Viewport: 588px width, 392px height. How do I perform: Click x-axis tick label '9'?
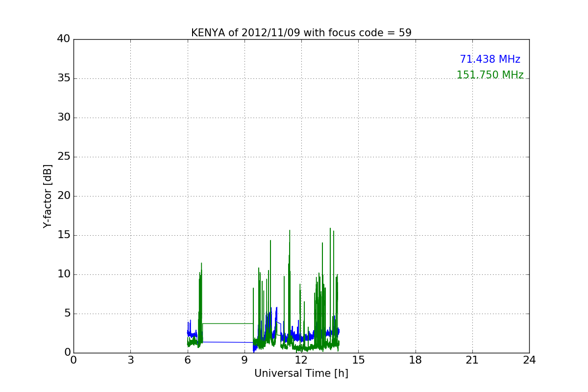click(245, 360)
